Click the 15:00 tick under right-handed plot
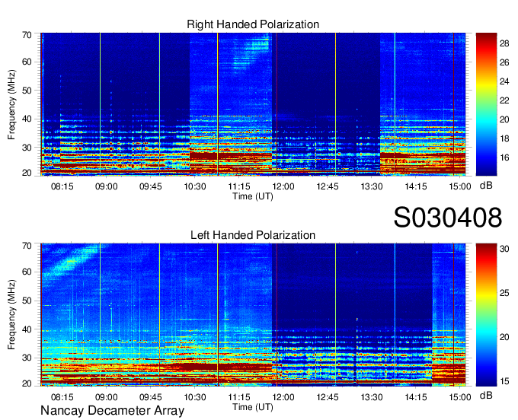Viewport: 518px width, 420px height. point(460,186)
